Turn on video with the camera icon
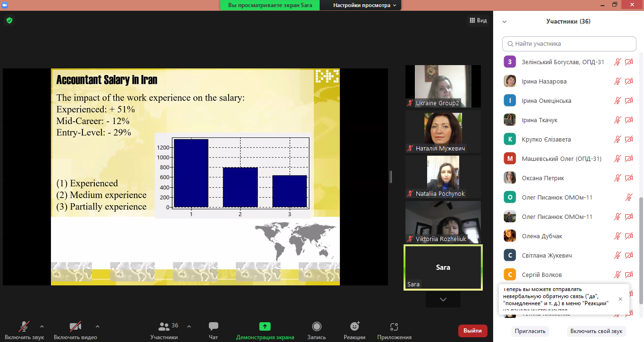The image size is (644, 342). tap(75, 326)
